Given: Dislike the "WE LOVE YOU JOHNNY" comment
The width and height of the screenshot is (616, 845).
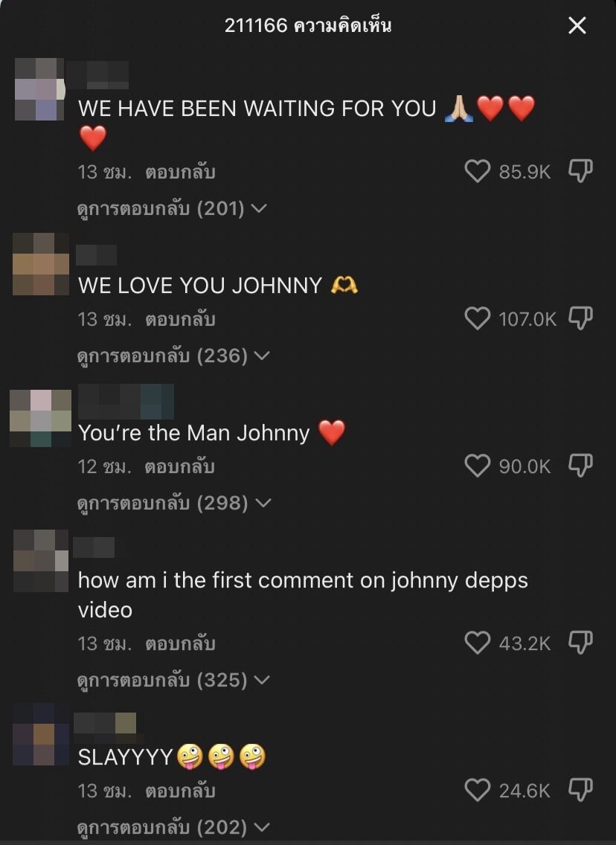Looking at the screenshot, I should pyautogui.click(x=580, y=318).
